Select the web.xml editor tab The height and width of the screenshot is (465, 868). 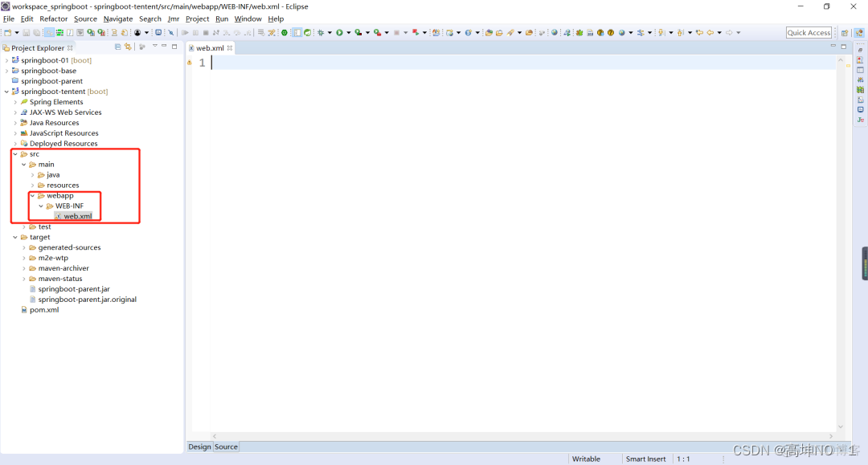pos(210,48)
